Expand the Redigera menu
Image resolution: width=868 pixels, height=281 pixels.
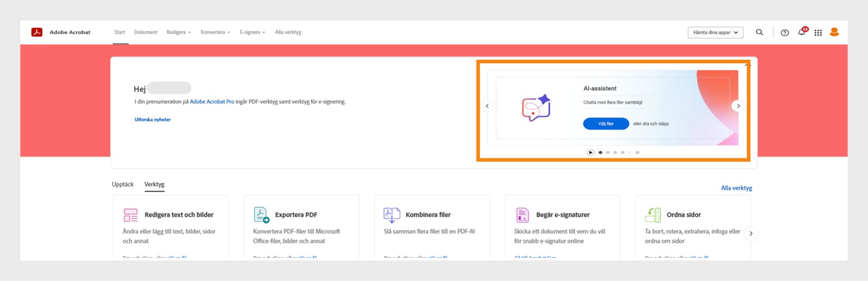click(x=179, y=32)
